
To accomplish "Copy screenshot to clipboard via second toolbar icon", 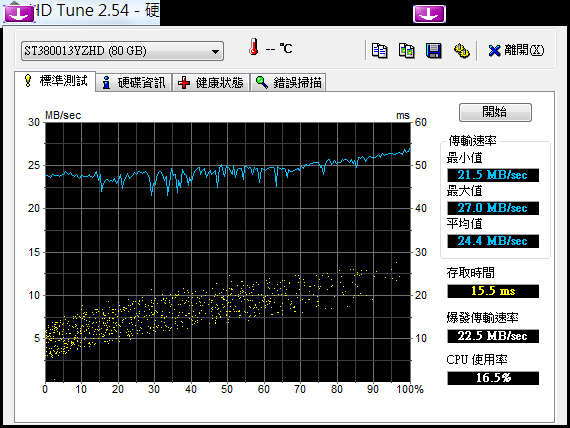I will point(406,51).
